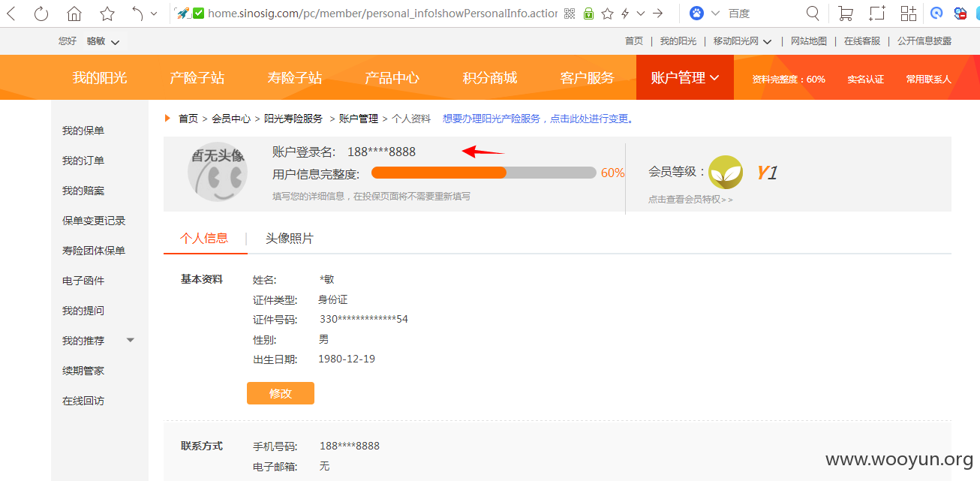
Task: Click the QR code icon in address bar
Action: [570, 14]
